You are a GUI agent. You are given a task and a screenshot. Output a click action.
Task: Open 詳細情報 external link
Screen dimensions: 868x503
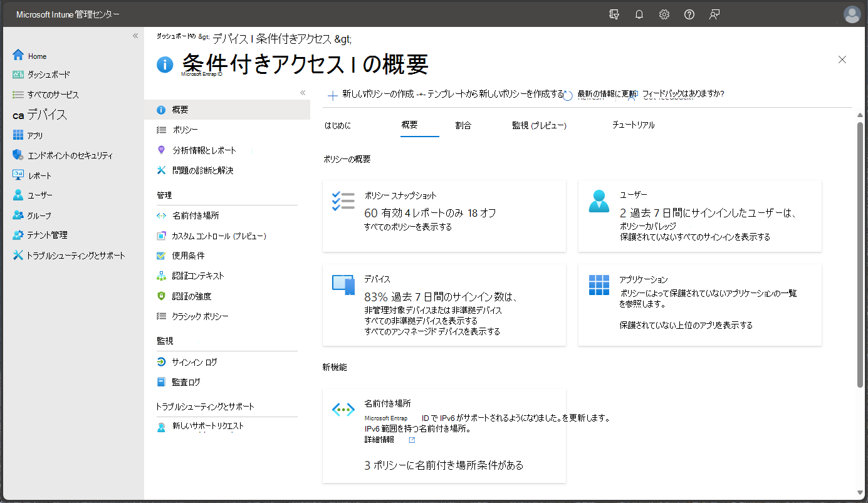[x=389, y=440]
